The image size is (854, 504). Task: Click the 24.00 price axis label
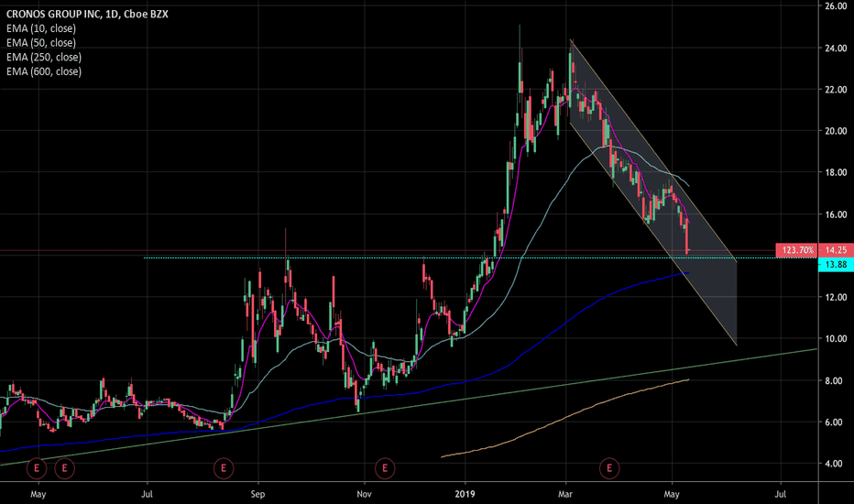[836, 48]
